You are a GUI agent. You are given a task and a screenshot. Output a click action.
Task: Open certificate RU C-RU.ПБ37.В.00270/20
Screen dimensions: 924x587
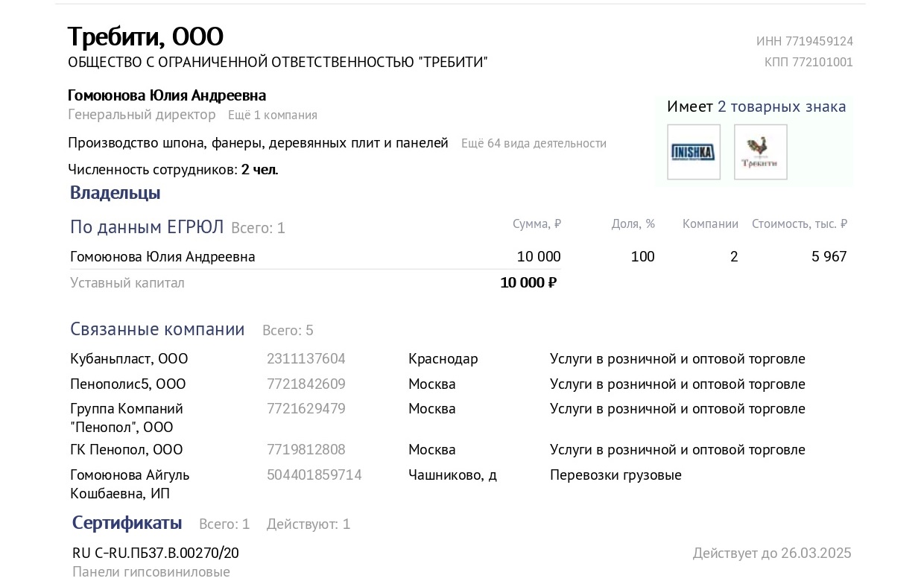[156, 553]
